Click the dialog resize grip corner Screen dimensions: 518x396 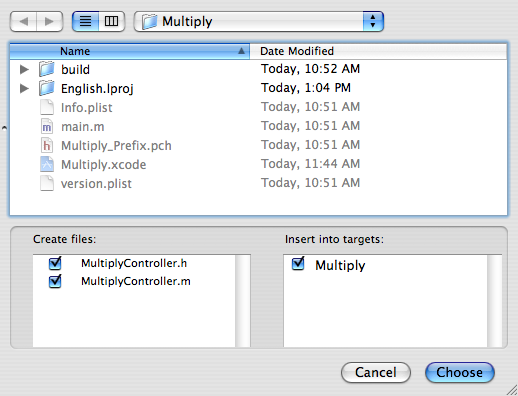click(512, 390)
